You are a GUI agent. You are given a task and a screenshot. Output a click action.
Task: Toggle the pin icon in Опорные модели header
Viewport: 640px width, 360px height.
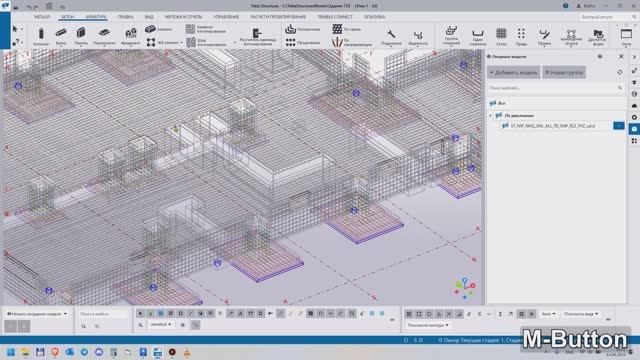[x=600, y=57]
